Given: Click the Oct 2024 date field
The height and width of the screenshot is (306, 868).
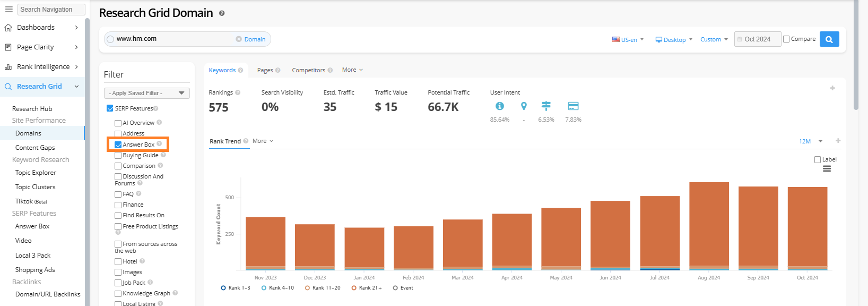Looking at the screenshot, I should [757, 39].
